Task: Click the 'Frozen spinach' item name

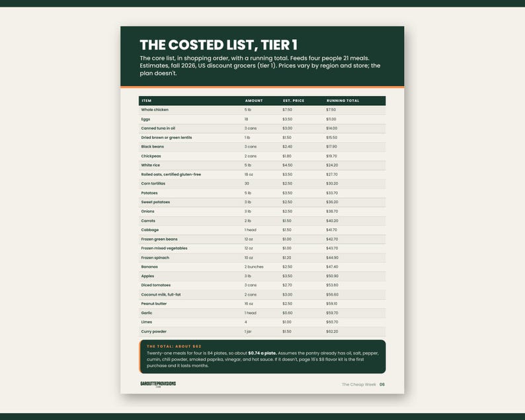Action: (155, 257)
